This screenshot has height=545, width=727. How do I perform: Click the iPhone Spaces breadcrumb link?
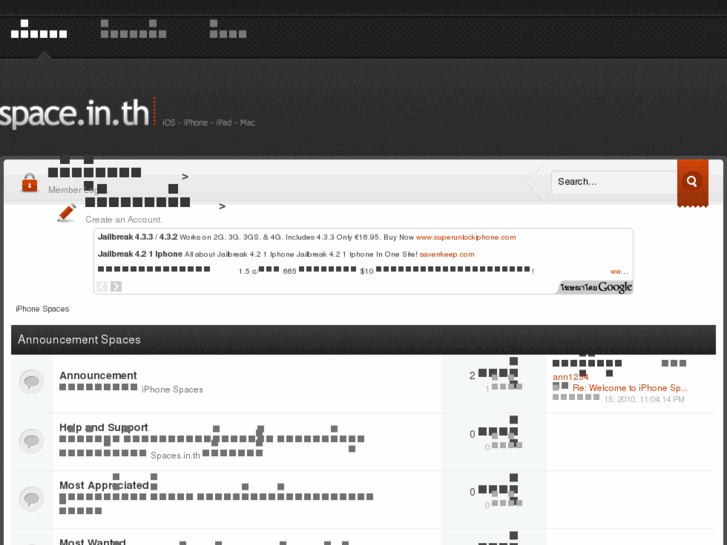42,309
